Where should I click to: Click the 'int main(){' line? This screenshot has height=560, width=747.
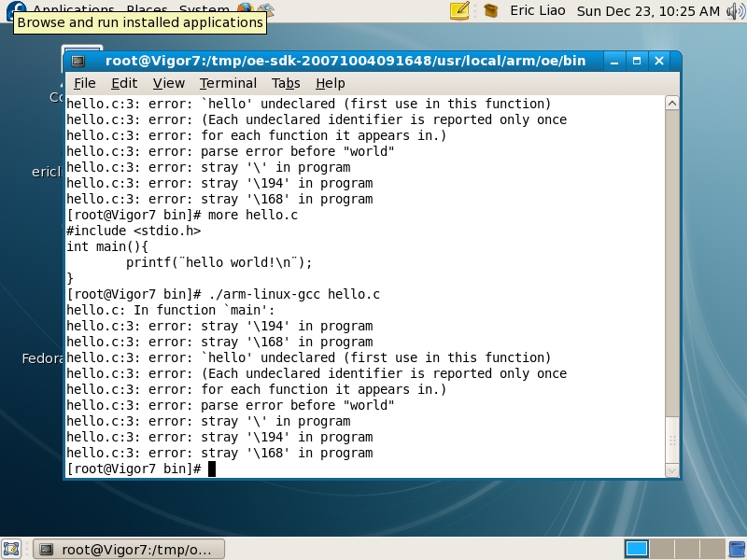[107, 246]
